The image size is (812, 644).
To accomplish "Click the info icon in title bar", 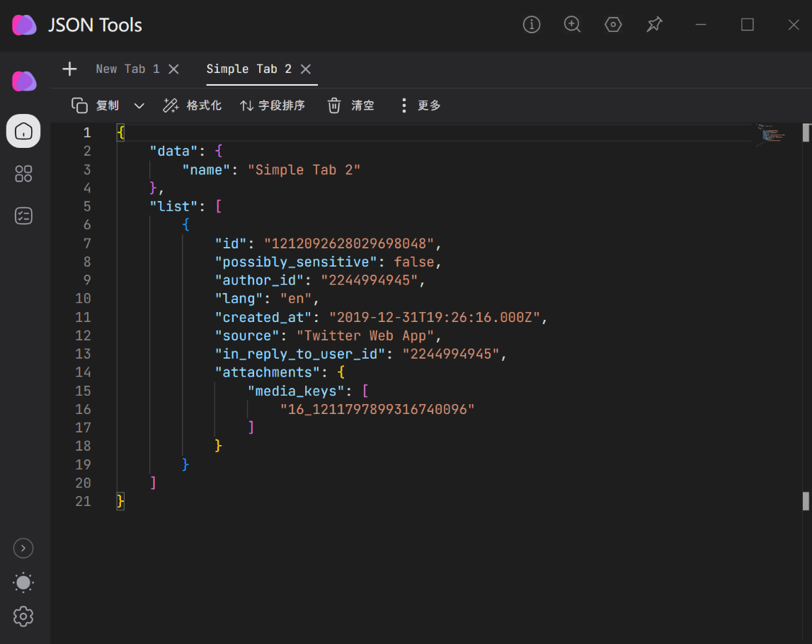I will (531, 25).
